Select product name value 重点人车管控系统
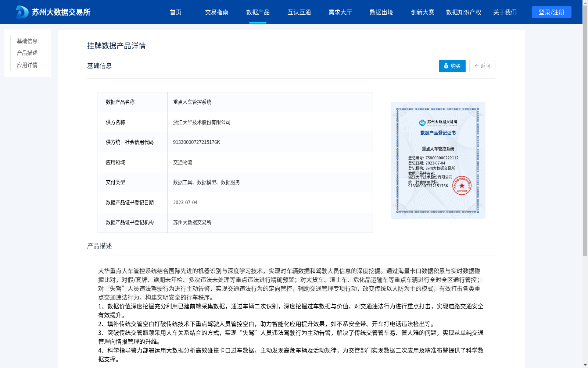 (x=192, y=102)
